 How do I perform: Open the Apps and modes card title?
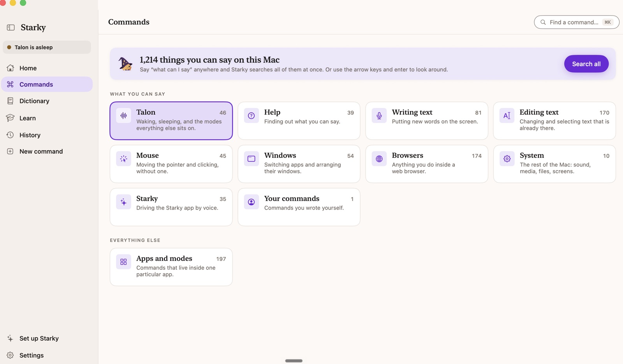coord(164,258)
